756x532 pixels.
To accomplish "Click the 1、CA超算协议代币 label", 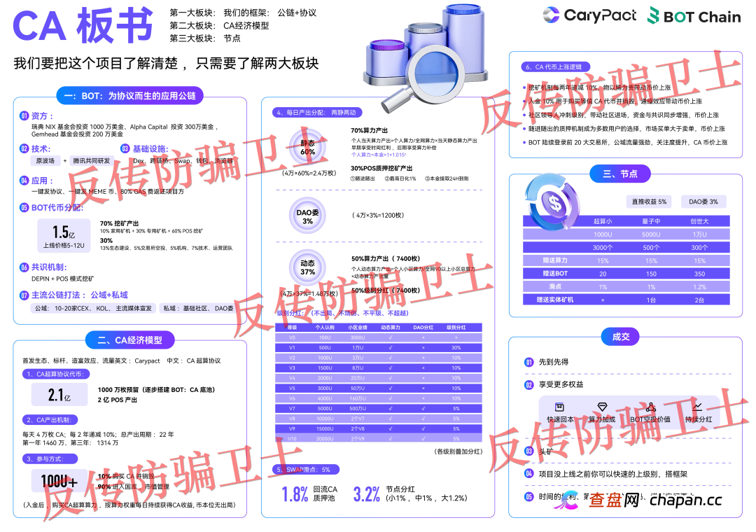I will [56, 374].
